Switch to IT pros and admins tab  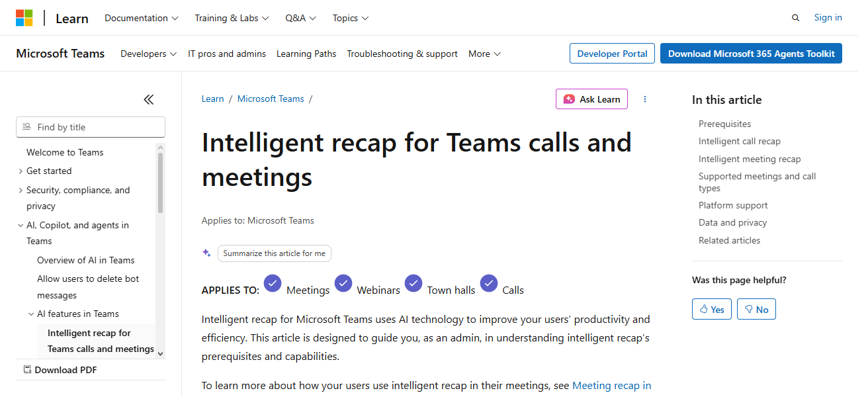coord(227,54)
